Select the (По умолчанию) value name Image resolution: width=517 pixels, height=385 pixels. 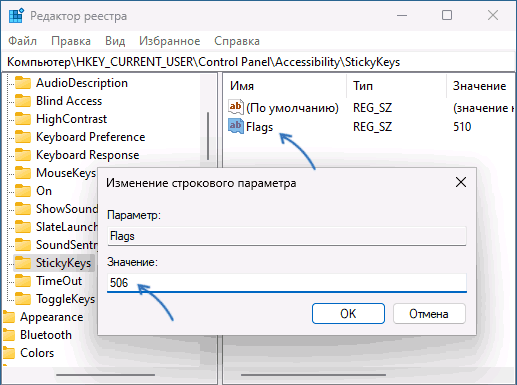click(x=292, y=108)
